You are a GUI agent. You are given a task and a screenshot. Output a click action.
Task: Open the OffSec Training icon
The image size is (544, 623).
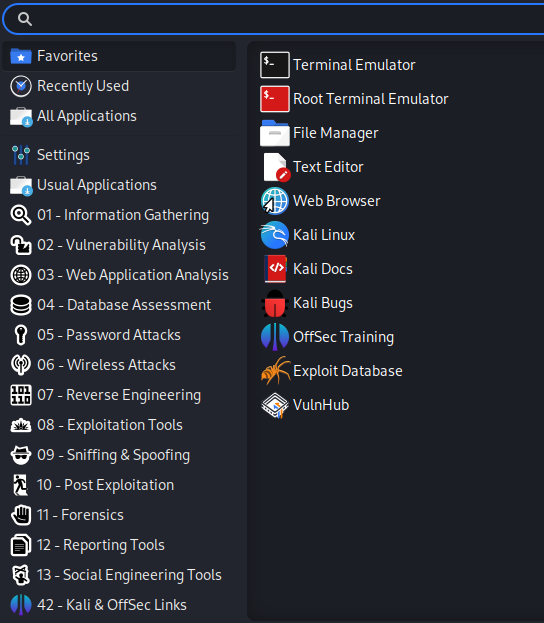(275, 337)
